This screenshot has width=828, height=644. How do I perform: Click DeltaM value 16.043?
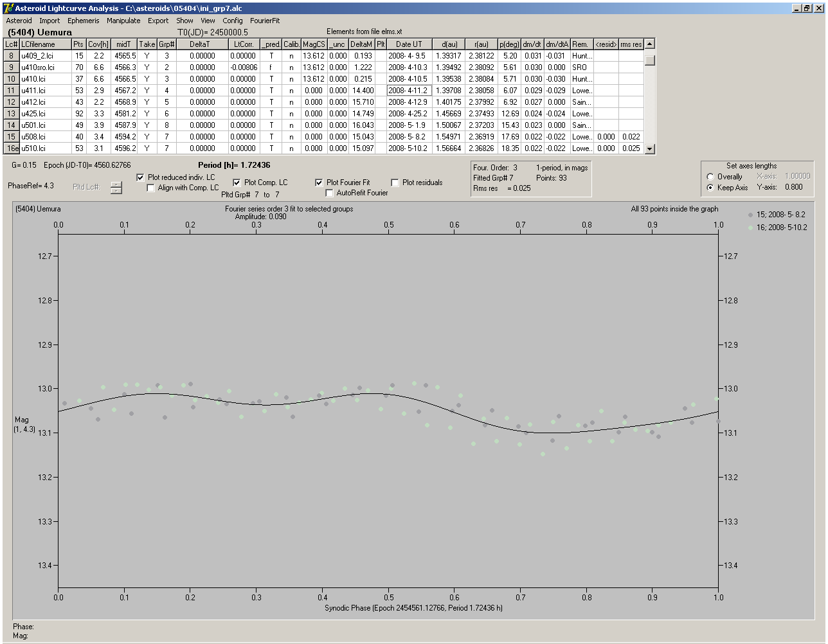click(362, 125)
